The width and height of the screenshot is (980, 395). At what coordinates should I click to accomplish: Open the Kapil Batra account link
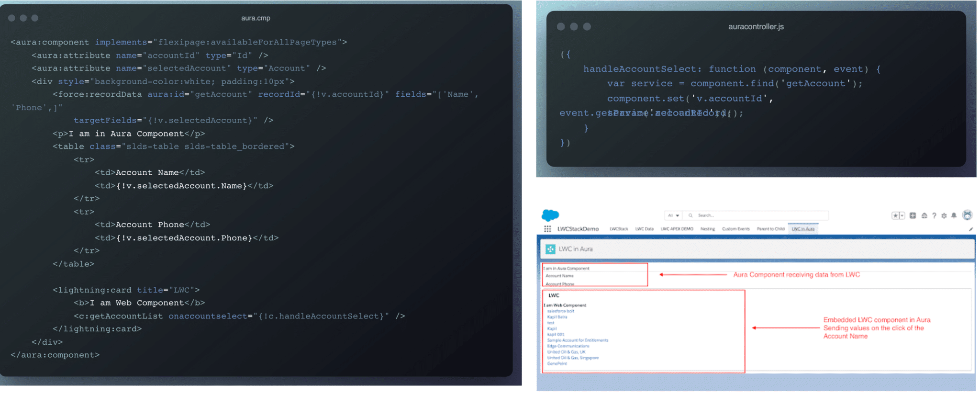point(557,317)
